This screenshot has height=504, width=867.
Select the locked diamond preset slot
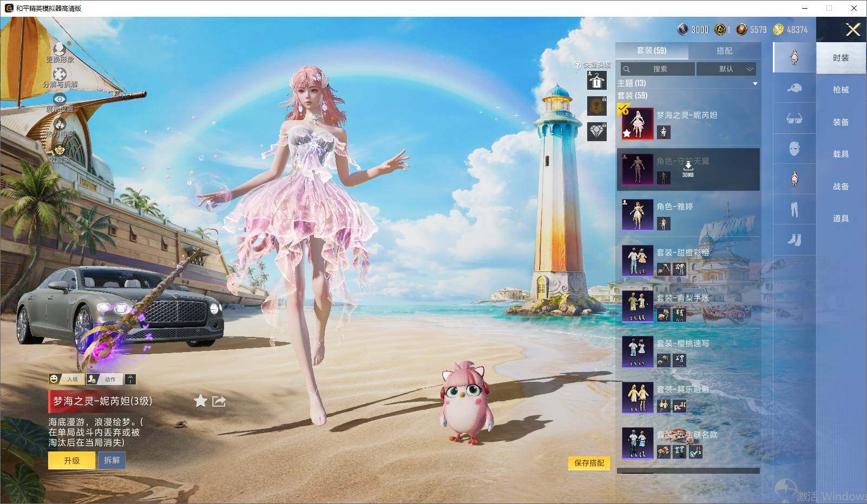coord(597,131)
